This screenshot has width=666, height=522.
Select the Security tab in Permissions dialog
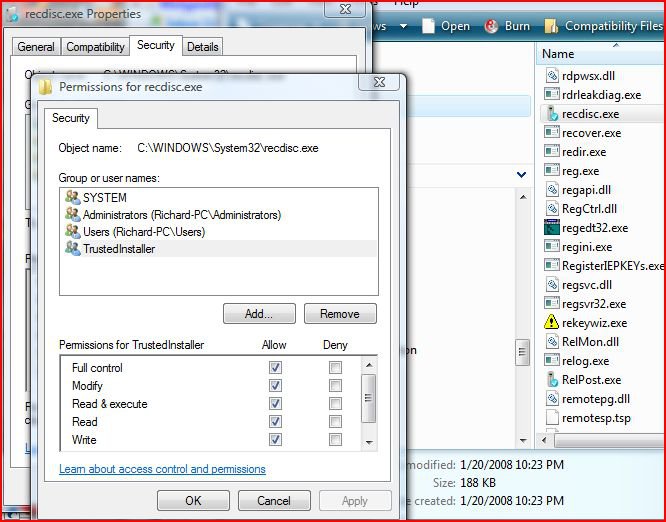coord(71,118)
